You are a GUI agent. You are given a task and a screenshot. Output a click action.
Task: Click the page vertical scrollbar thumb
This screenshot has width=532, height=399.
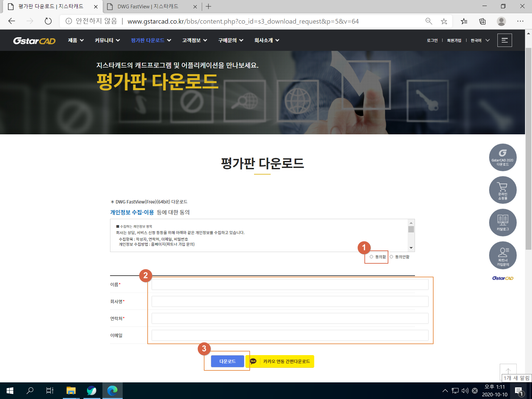pos(528,149)
